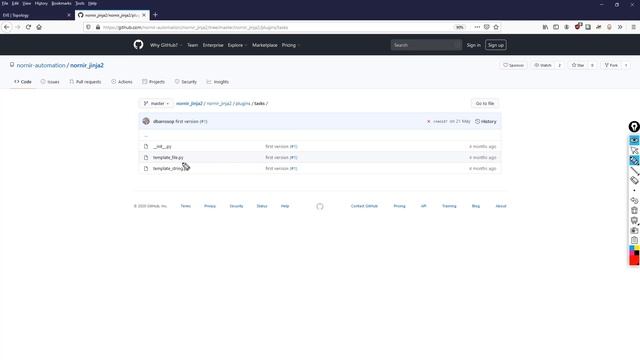Click the Sign up button
The width and height of the screenshot is (640, 360).
tap(496, 45)
